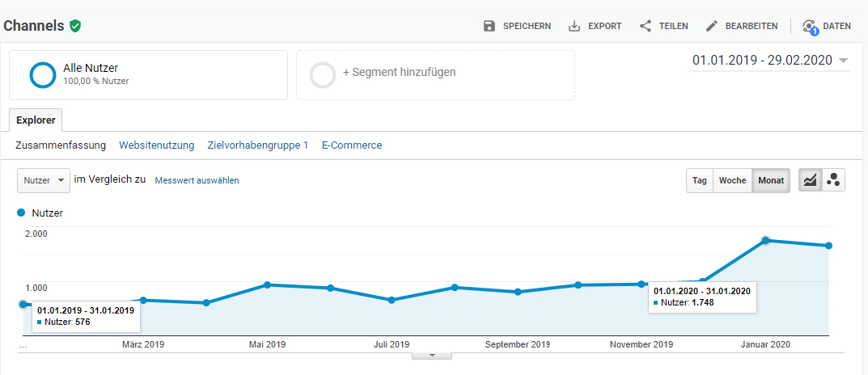
Task: Click the Export download icon
Action: pos(574,26)
